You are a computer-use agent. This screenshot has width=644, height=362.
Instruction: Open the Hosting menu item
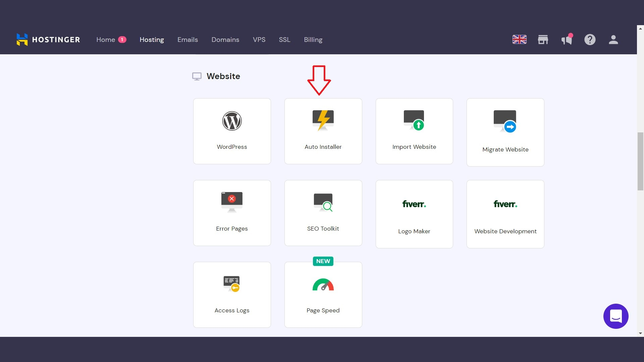pyautogui.click(x=152, y=40)
